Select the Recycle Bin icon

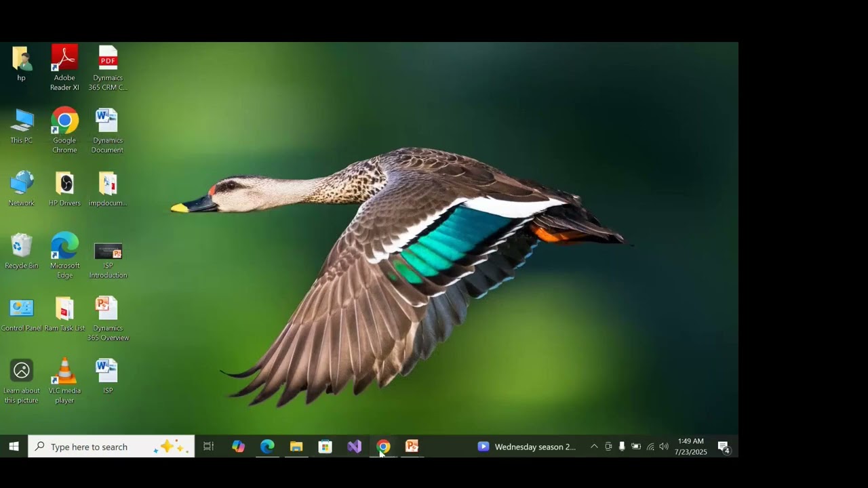pos(22,251)
